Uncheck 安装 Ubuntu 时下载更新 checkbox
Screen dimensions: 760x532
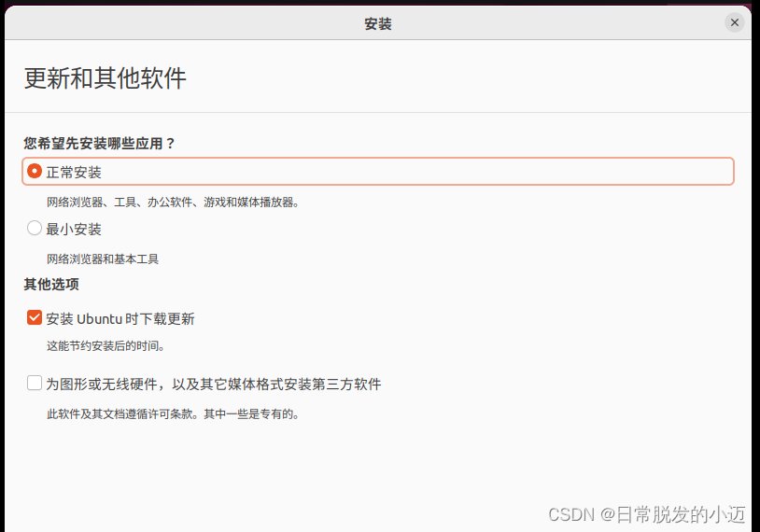click(35, 318)
